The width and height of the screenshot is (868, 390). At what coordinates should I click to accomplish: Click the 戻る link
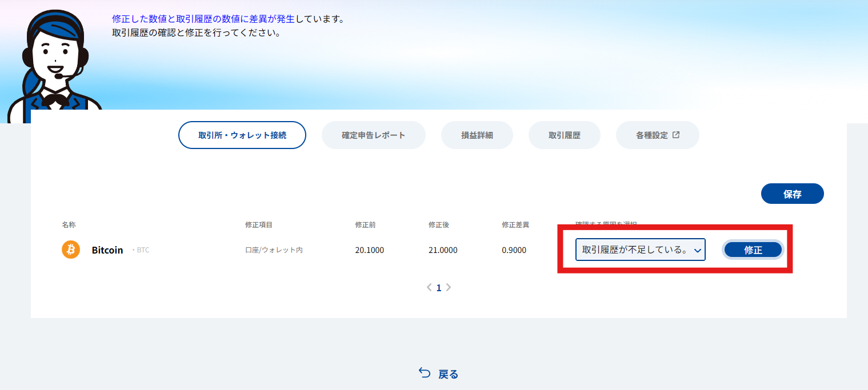[439, 374]
